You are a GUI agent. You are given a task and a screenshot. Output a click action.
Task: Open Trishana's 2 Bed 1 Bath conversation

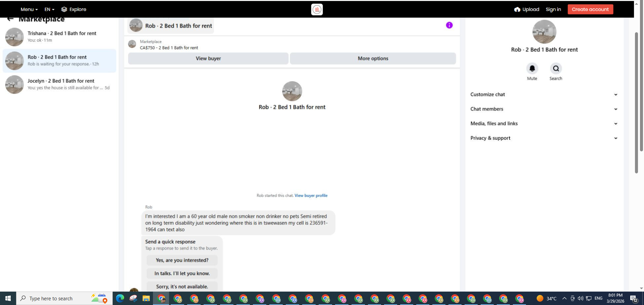[60, 37]
